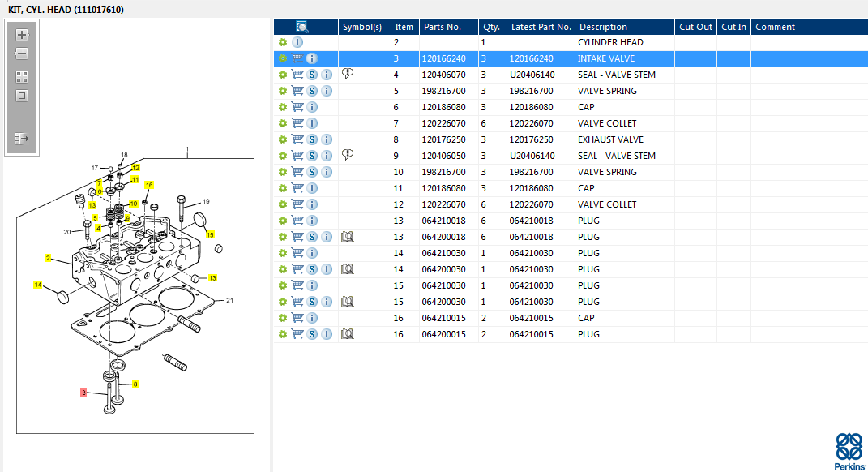Click callout 15 on the diagram
The image size is (868, 472).
pyautogui.click(x=210, y=235)
